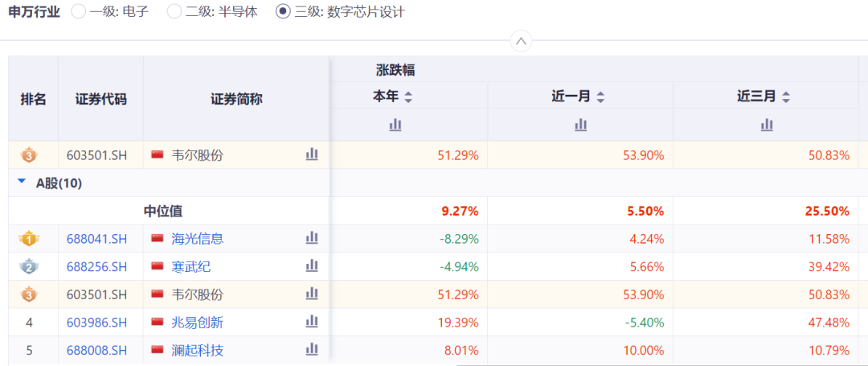Click 证券代码 column header
The height and width of the screenshot is (366, 868).
point(100,99)
